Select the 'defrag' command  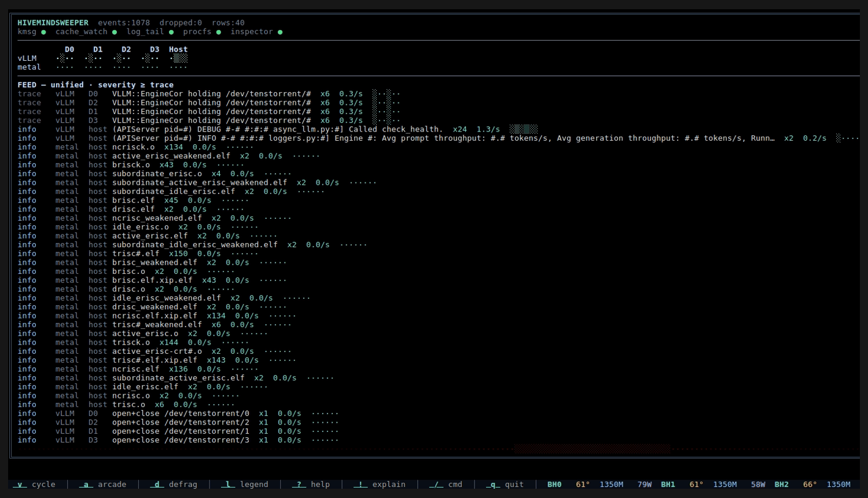pos(174,484)
